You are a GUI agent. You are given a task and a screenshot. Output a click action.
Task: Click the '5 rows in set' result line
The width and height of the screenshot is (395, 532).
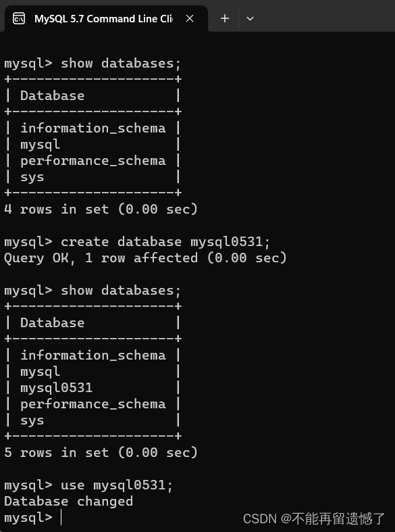101,453
